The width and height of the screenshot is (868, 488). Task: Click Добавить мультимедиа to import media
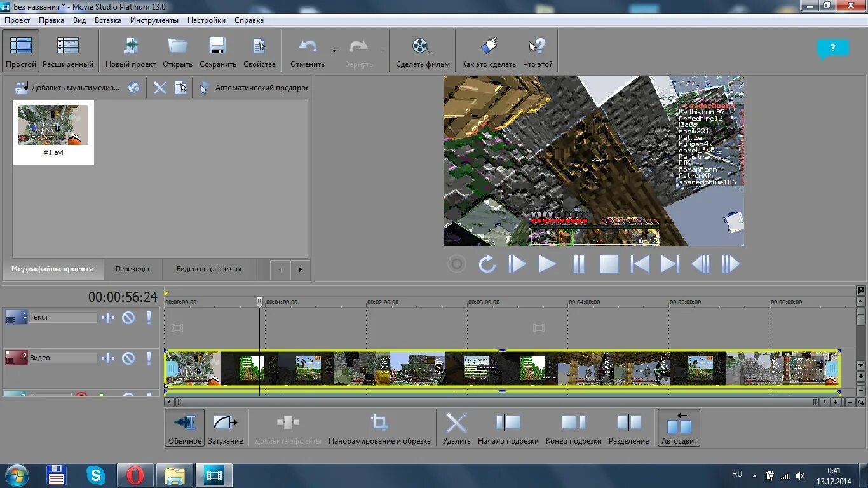point(67,88)
